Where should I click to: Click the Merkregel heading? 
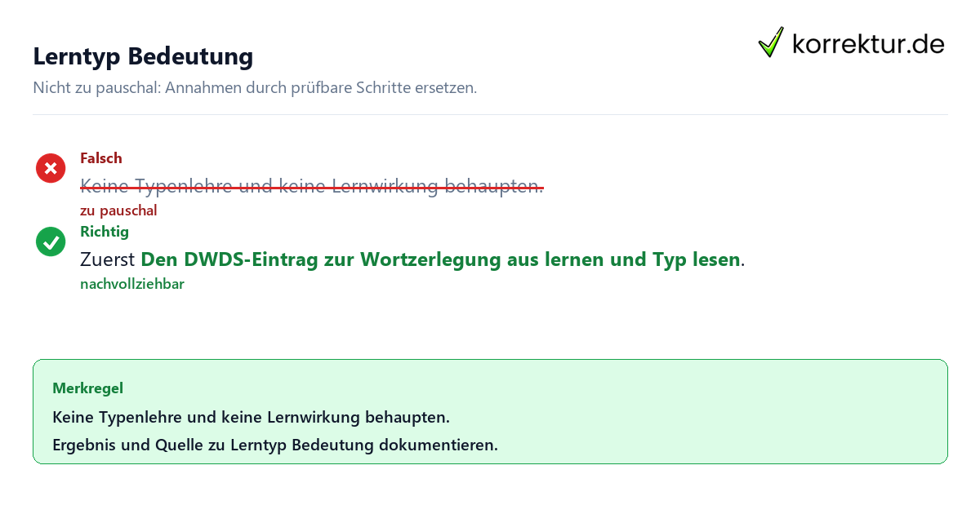pos(88,388)
